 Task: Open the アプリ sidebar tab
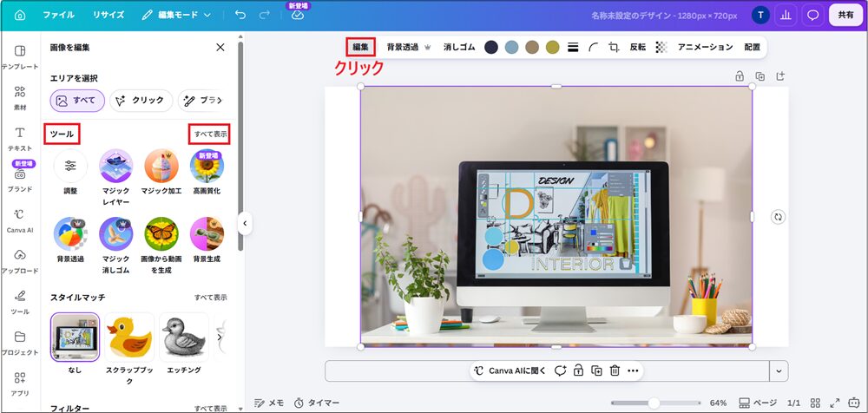(x=20, y=384)
